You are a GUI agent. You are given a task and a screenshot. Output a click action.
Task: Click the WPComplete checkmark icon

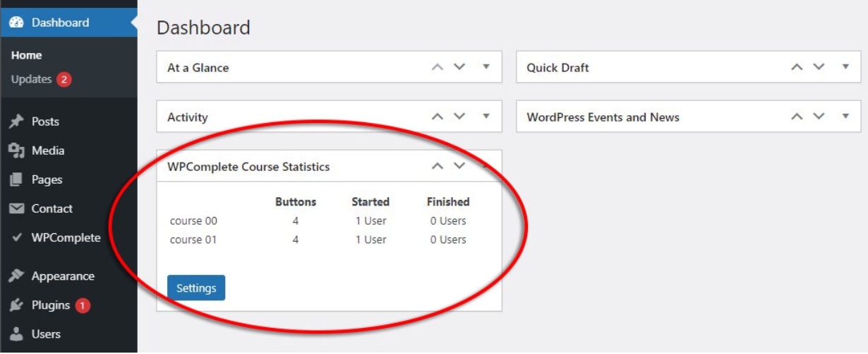16,237
